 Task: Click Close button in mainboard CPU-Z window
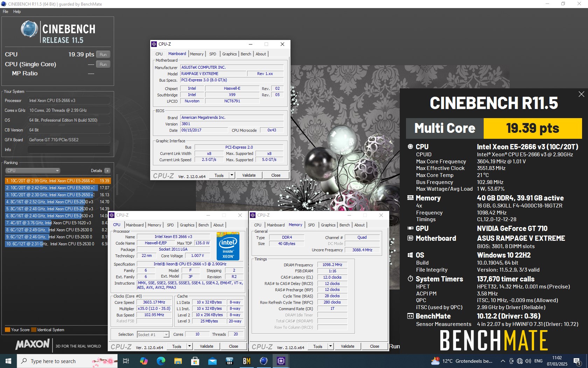pos(276,176)
